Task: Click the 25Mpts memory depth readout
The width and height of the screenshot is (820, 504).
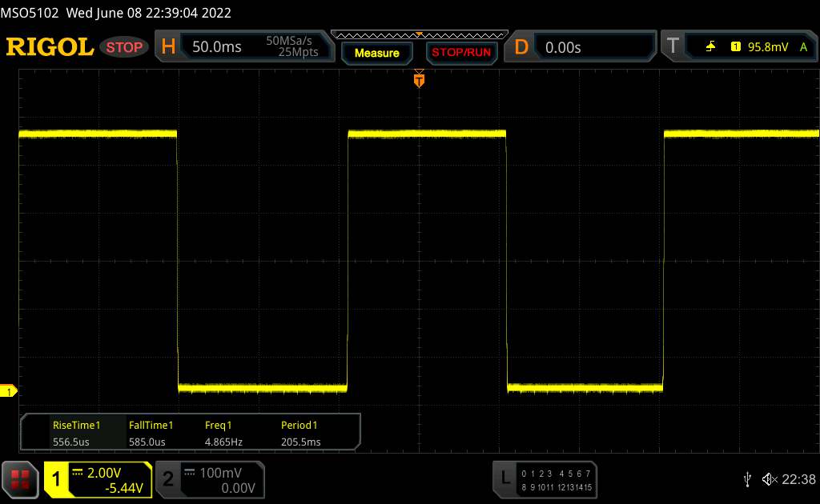Action: pyautogui.click(x=298, y=52)
